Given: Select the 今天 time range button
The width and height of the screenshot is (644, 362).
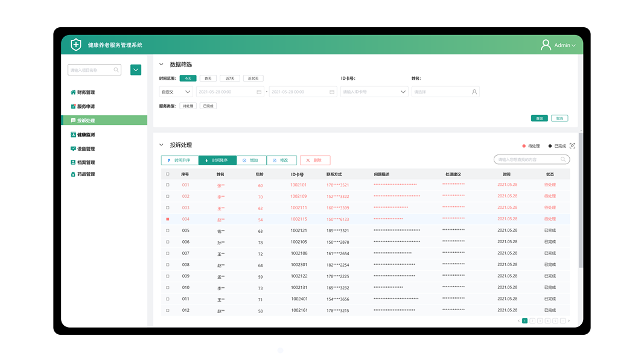Looking at the screenshot, I should click(188, 78).
